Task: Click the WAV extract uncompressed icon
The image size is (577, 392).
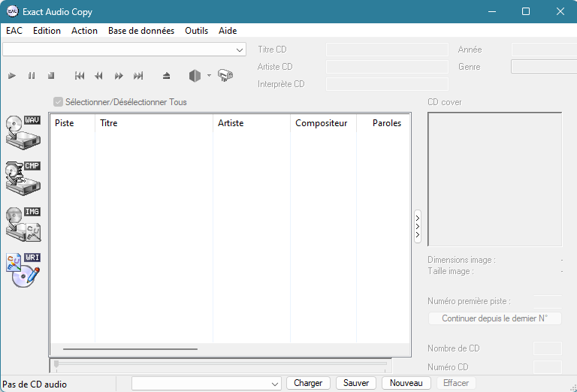Action: 23,132
